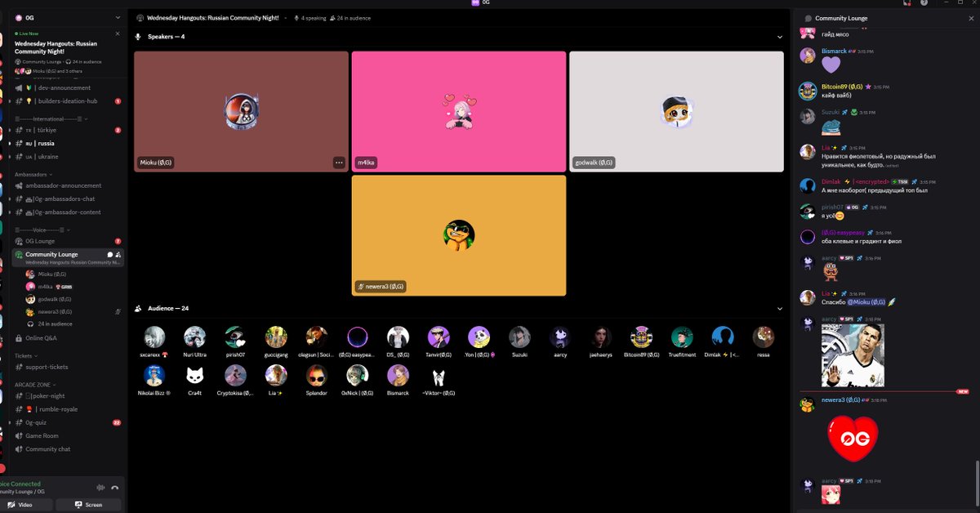Toggle noise suppression icon
The image size is (980, 513).
[101, 487]
